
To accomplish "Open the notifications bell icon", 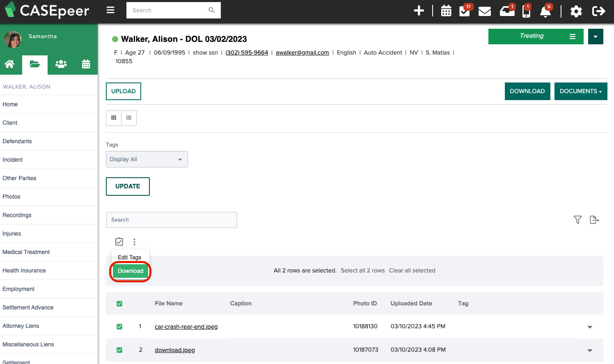I will (x=545, y=11).
